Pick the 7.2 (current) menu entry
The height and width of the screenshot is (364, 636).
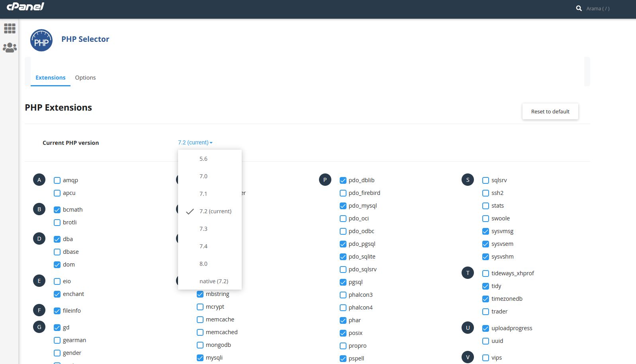[x=210, y=211]
